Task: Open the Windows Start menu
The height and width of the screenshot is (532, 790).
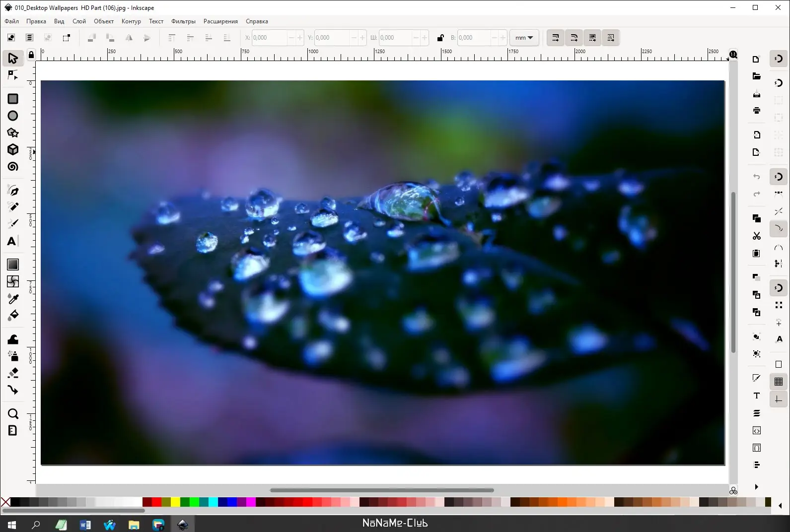Action: [12, 524]
